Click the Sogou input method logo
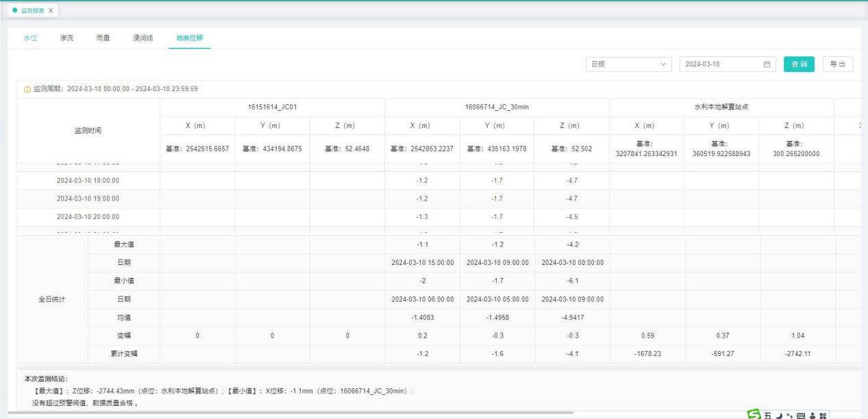868x419 pixels. pyautogui.click(x=755, y=414)
